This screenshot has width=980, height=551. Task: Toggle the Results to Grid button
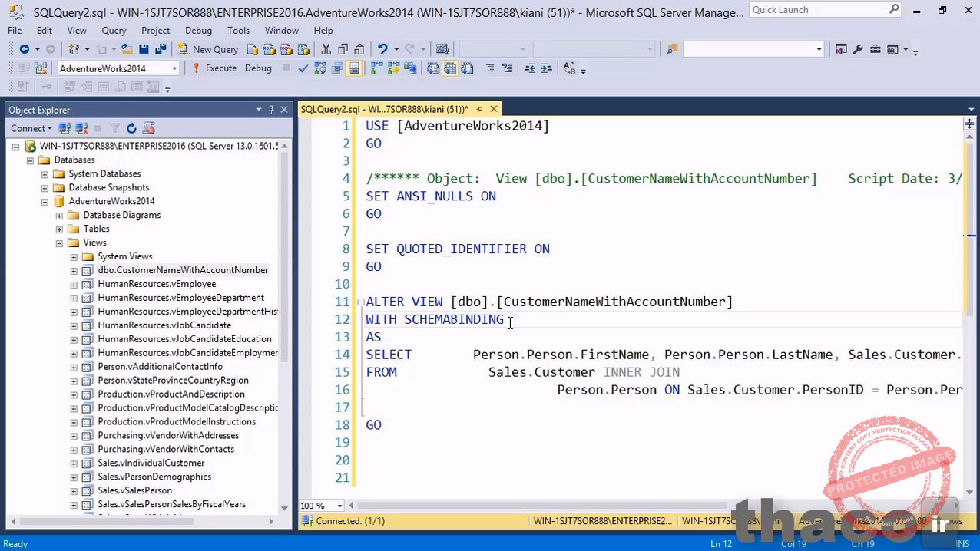click(450, 68)
